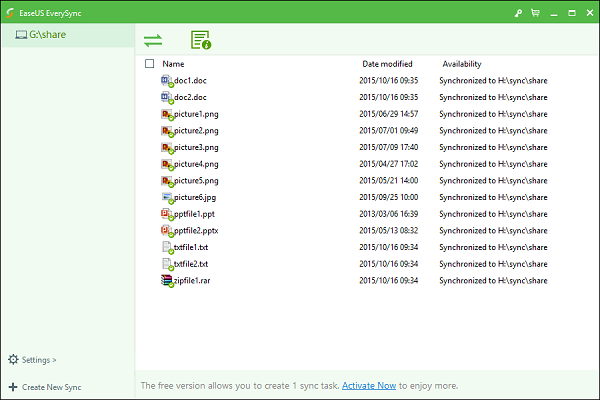Select the txtfile2.txt row
The image size is (600, 400).
(190, 264)
